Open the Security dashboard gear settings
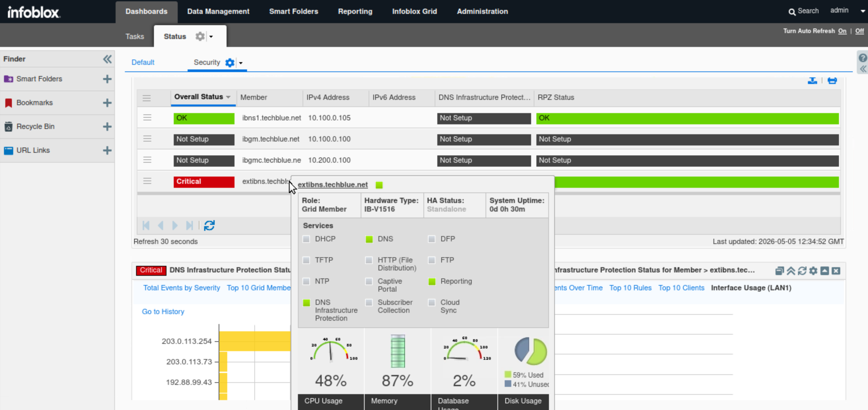868x410 pixels. (x=230, y=63)
